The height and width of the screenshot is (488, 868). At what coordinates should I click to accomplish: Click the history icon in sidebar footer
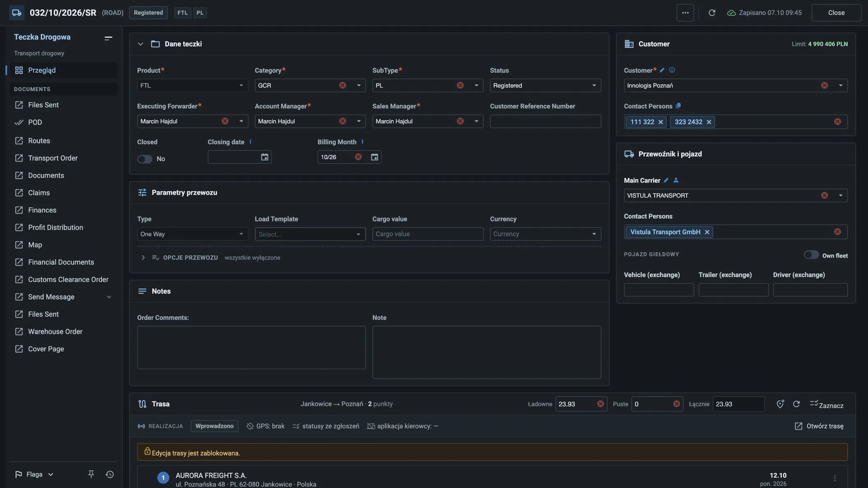click(x=109, y=474)
